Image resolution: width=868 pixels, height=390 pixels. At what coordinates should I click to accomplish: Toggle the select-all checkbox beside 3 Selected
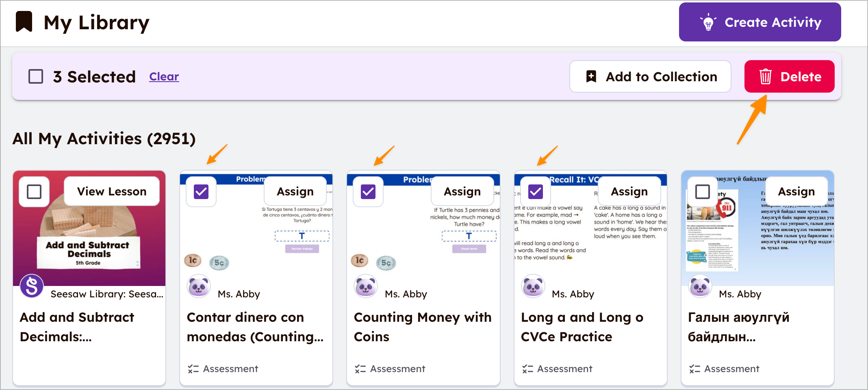pos(36,76)
